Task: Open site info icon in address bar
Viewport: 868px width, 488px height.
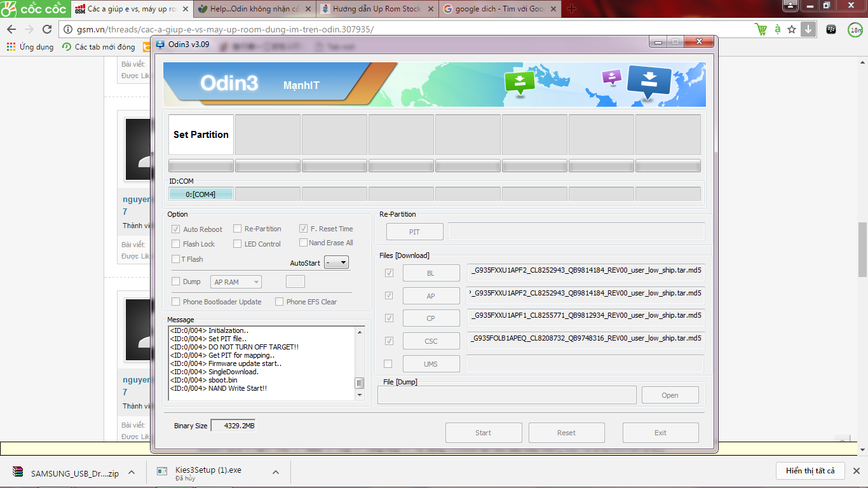Action: coord(68,29)
